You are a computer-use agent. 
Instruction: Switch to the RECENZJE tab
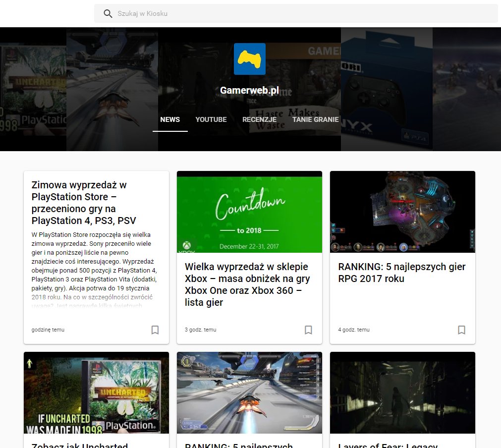pos(260,119)
